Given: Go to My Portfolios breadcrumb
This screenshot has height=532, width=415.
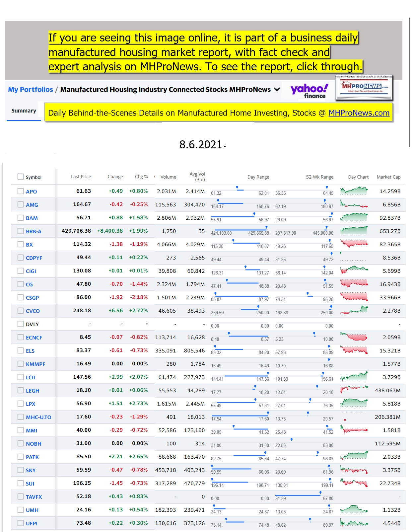Looking at the screenshot, I should pyautogui.click(x=31, y=90).
